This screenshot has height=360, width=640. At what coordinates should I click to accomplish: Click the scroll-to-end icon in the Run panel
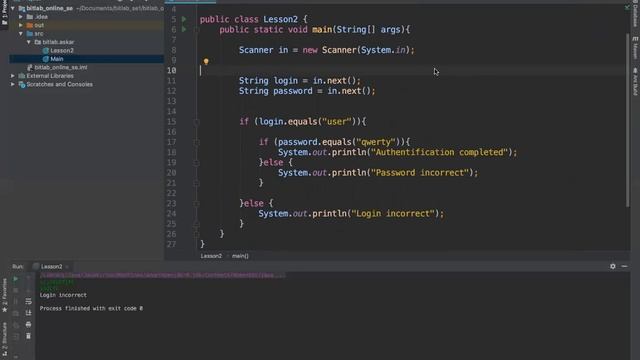point(28,313)
